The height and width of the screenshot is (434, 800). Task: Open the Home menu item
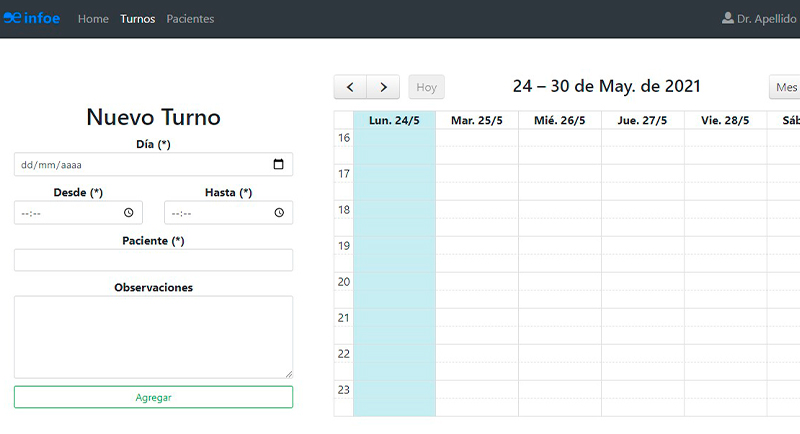tap(93, 19)
